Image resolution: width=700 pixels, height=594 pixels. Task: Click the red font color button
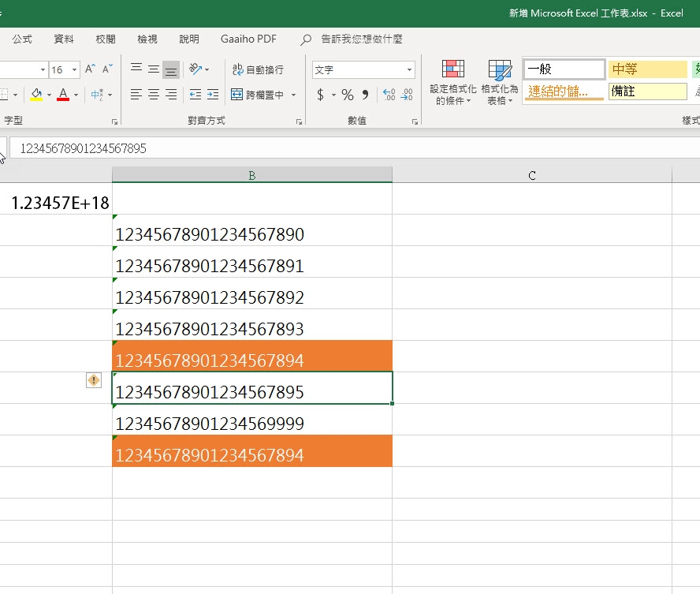click(x=63, y=95)
